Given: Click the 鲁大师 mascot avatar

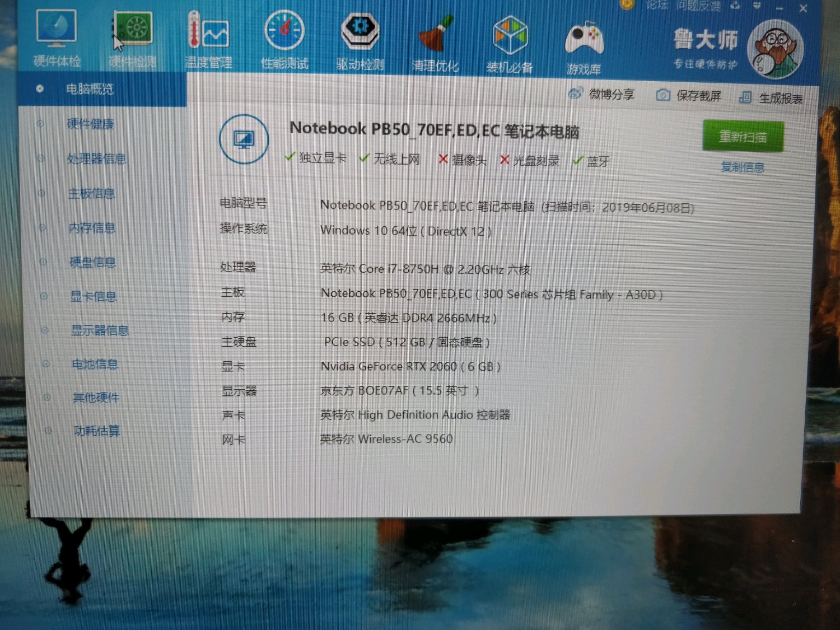Looking at the screenshot, I should point(775,49).
